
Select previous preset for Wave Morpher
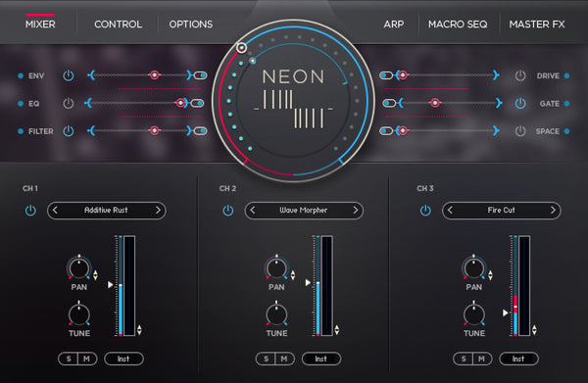(x=253, y=211)
